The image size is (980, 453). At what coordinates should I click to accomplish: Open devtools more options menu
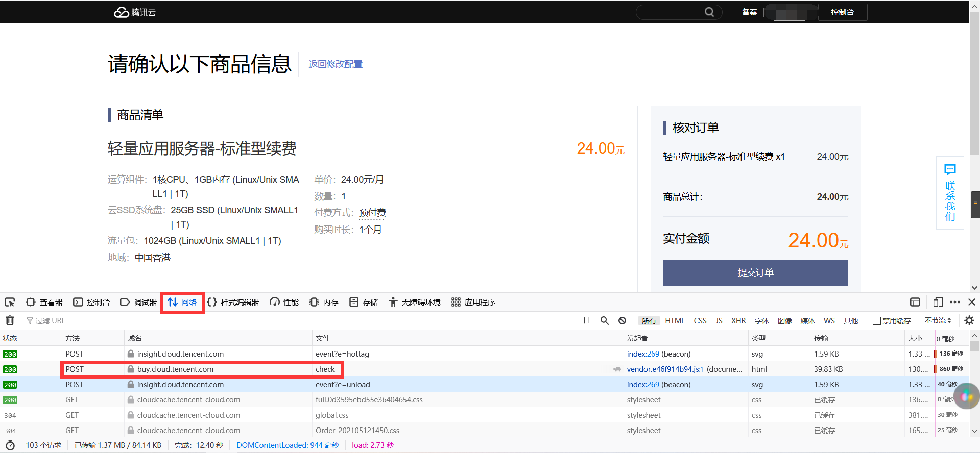955,302
